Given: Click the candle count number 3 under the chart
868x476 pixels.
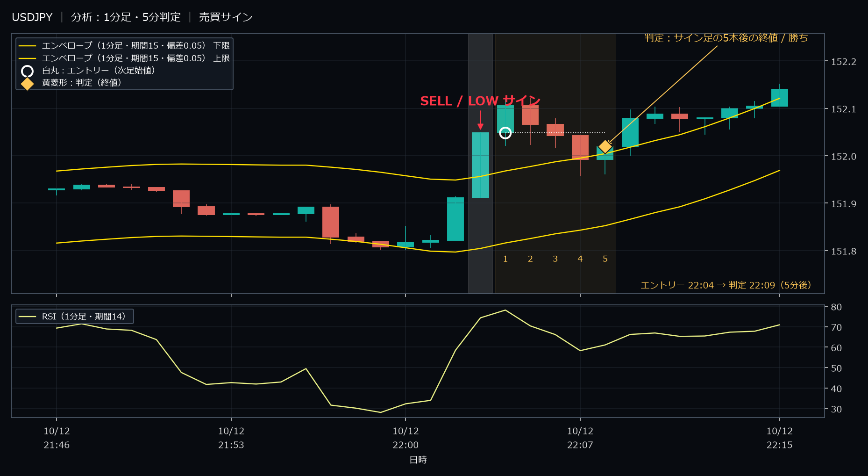Looking at the screenshot, I should [x=555, y=259].
